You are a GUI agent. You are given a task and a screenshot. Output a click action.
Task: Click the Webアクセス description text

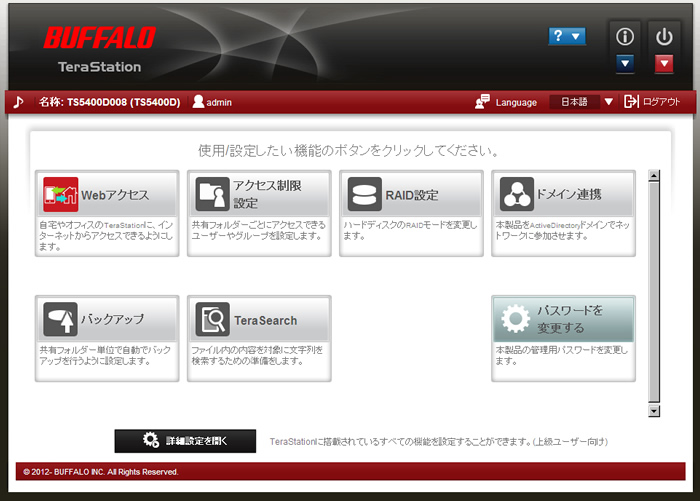point(106,236)
